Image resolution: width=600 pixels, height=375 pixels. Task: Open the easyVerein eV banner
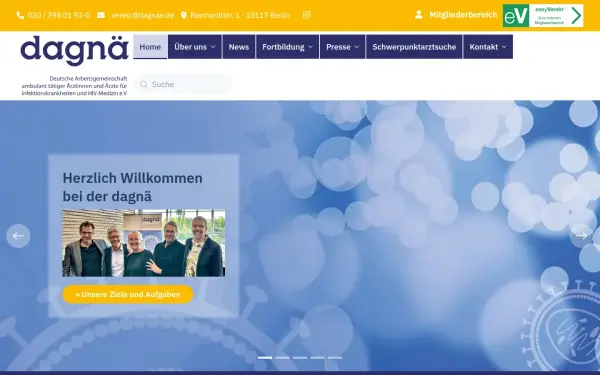click(543, 16)
